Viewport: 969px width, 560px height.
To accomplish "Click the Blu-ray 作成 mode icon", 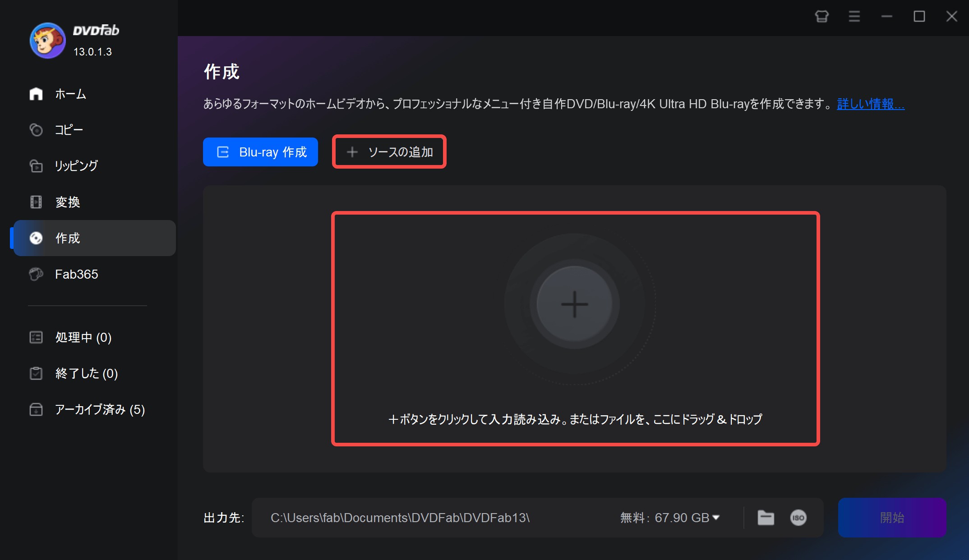I will tap(223, 152).
